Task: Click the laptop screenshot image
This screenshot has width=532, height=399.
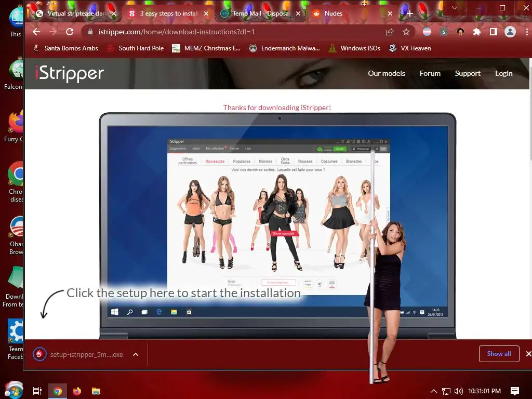Action: 277,225
